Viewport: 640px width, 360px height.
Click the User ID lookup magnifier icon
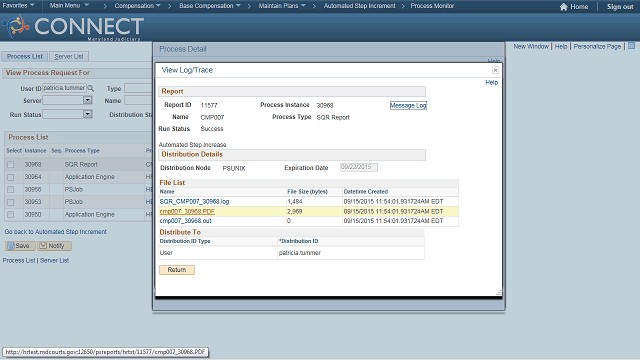point(91,88)
